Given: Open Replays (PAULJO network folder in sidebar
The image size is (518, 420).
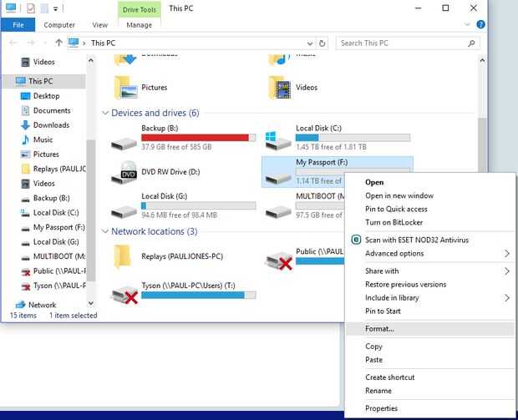Looking at the screenshot, I should coord(53,169).
